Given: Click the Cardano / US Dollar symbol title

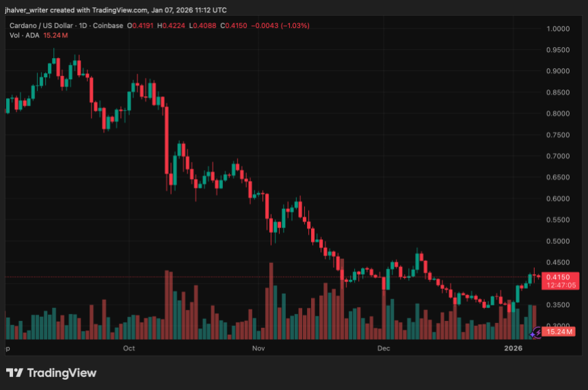Looking at the screenshot, I should (x=41, y=25).
